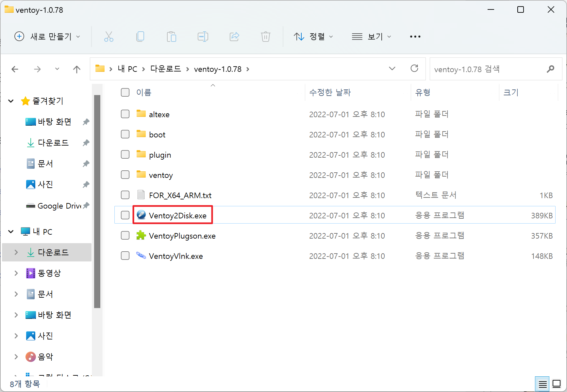The width and height of the screenshot is (567, 392).
Task: Sort by the 유형 column header
Action: point(423,92)
